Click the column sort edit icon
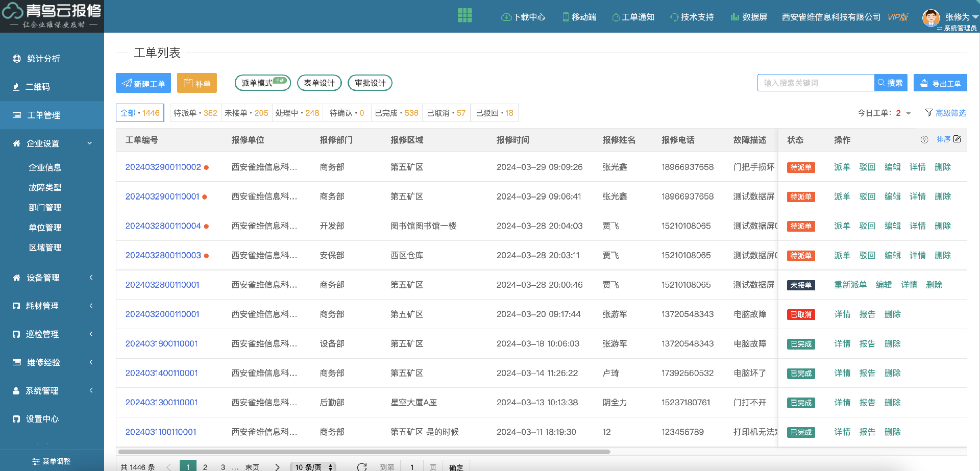 pos(957,139)
